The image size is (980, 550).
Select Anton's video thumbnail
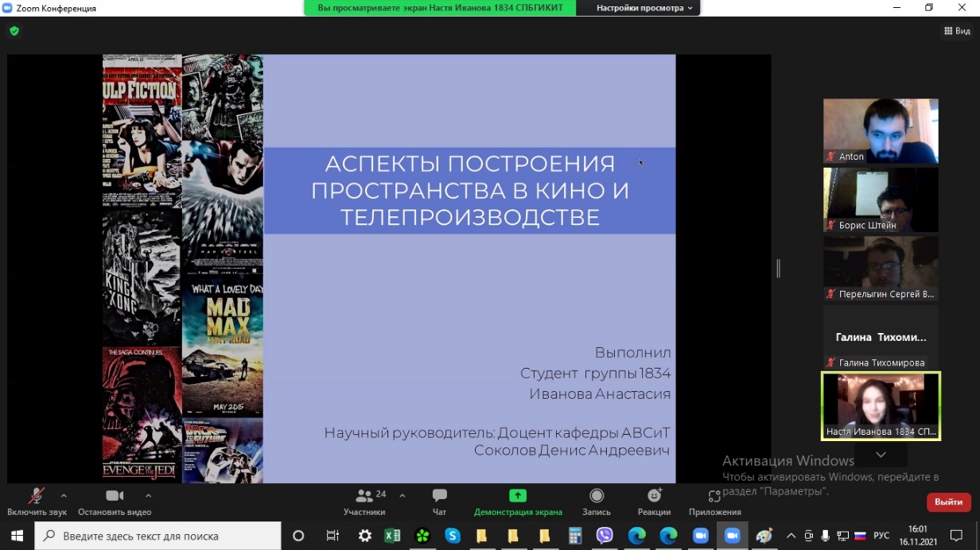point(881,131)
